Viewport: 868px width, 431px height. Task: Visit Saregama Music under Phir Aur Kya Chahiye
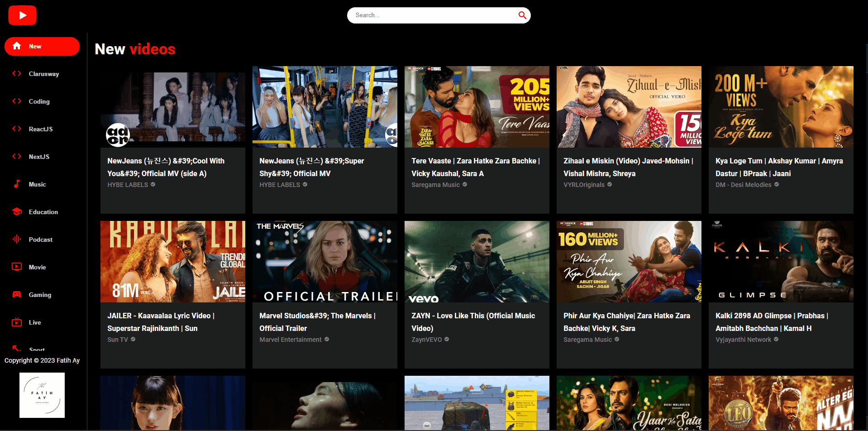[587, 340]
